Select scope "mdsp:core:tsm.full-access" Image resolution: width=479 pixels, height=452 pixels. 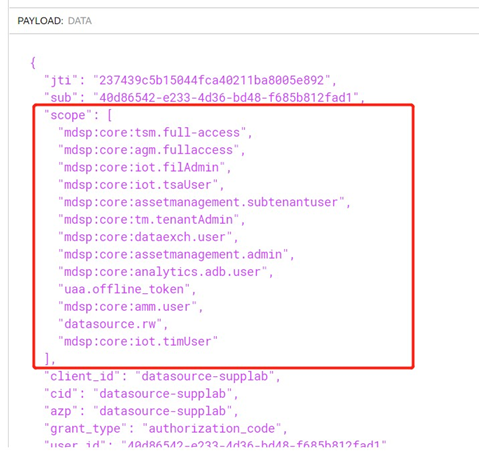(155, 133)
